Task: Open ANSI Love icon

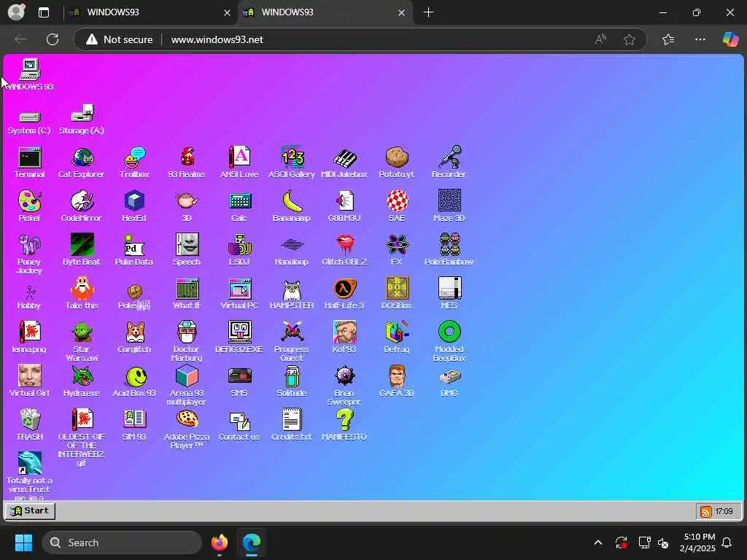Action: (x=239, y=163)
